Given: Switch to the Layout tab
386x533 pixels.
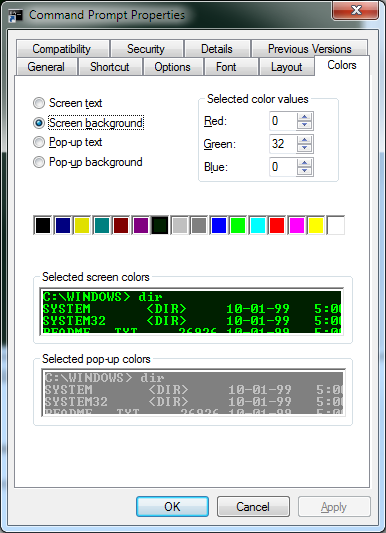Looking at the screenshot, I should 286,67.
